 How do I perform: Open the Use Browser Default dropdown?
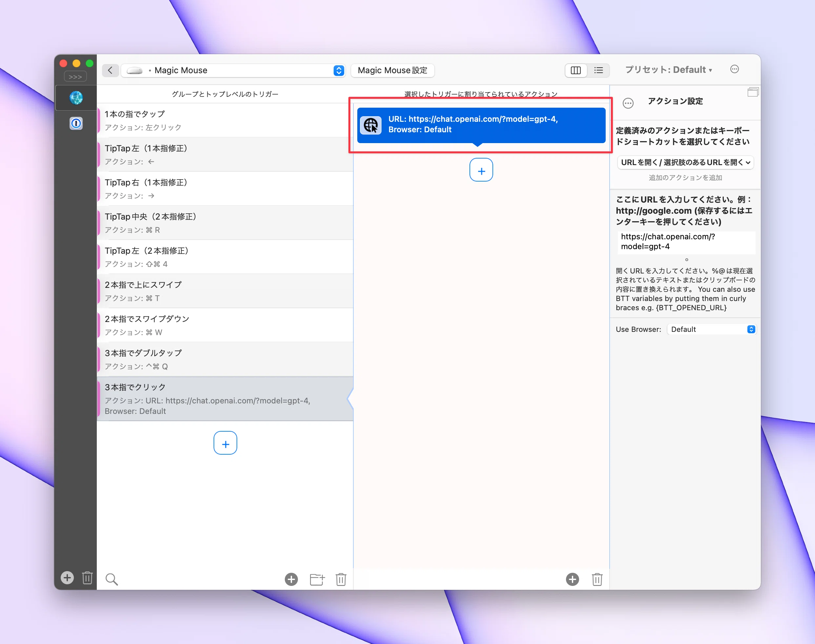(x=711, y=329)
